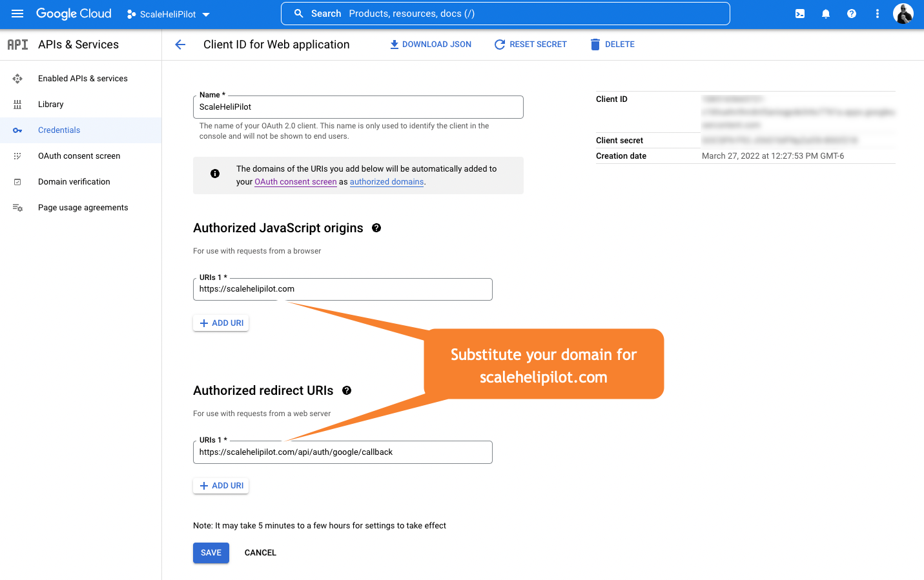924x580 pixels.
Task: Open the hamburger navigation menu
Action: 17,14
